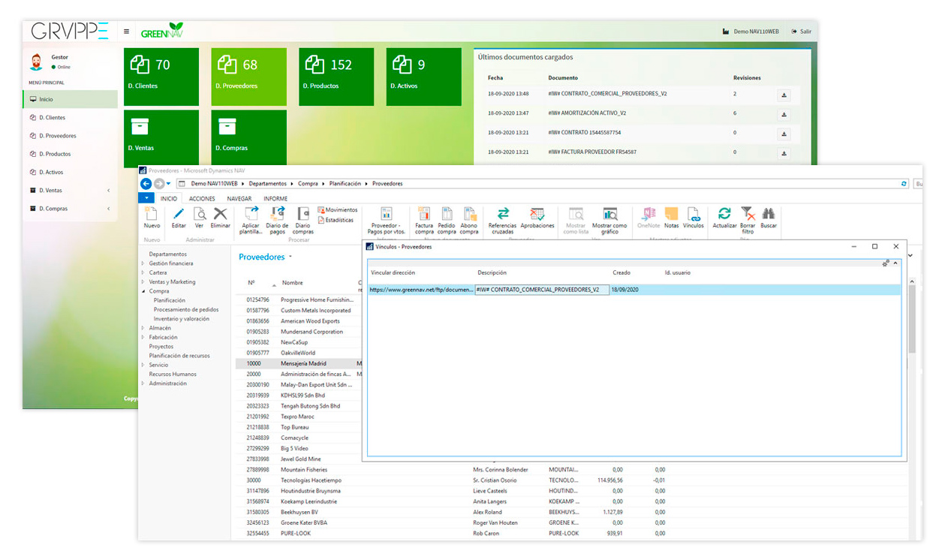This screenshot has height=560, width=942.
Task: Switch to the NAVEGAR ribbon tab
Action: pos(239,199)
